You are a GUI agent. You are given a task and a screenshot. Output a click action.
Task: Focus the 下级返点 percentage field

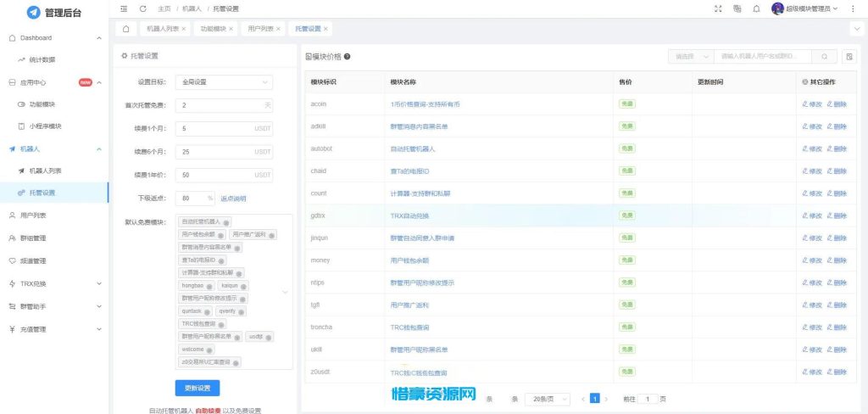[195, 199]
